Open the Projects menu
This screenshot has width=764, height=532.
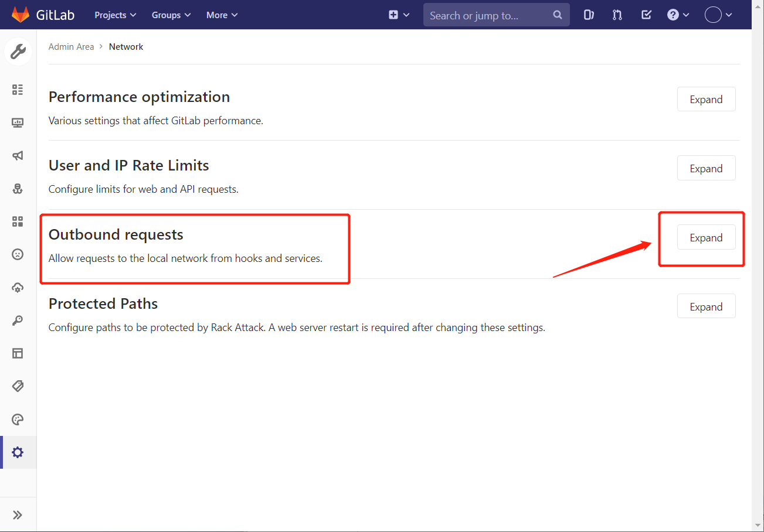point(116,15)
